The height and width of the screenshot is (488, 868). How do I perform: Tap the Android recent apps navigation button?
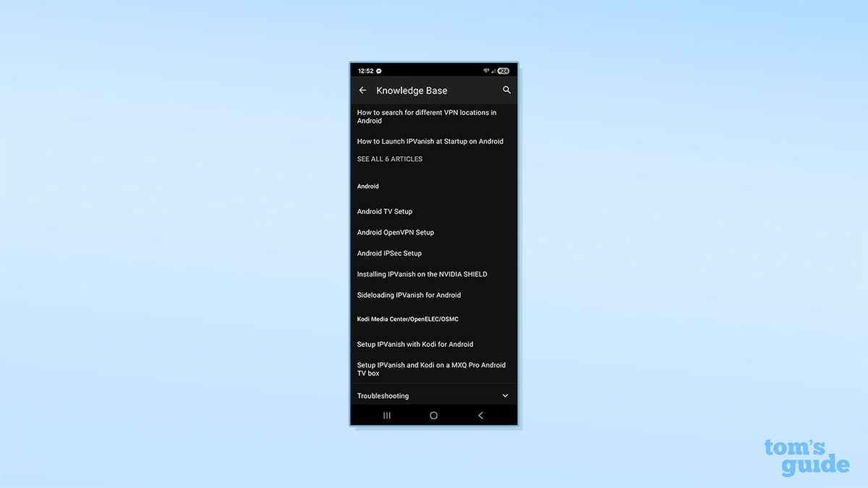(387, 416)
